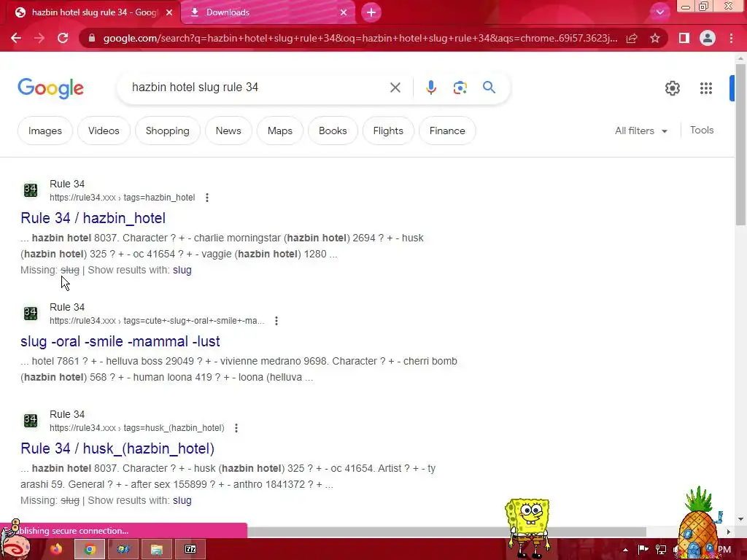
Task: Click the third result's site favicon
Action: (x=31, y=421)
